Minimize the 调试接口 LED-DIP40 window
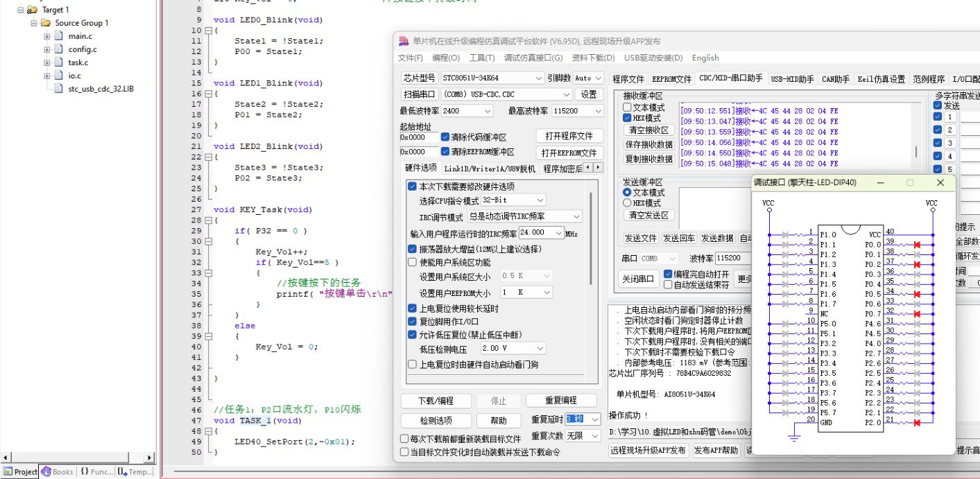Screen dimensions: 980x479 click(x=881, y=183)
